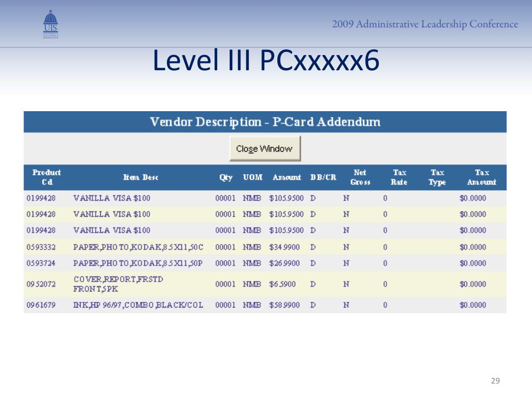Select the Item Desc column header
532x399 pixels.
(140, 177)
